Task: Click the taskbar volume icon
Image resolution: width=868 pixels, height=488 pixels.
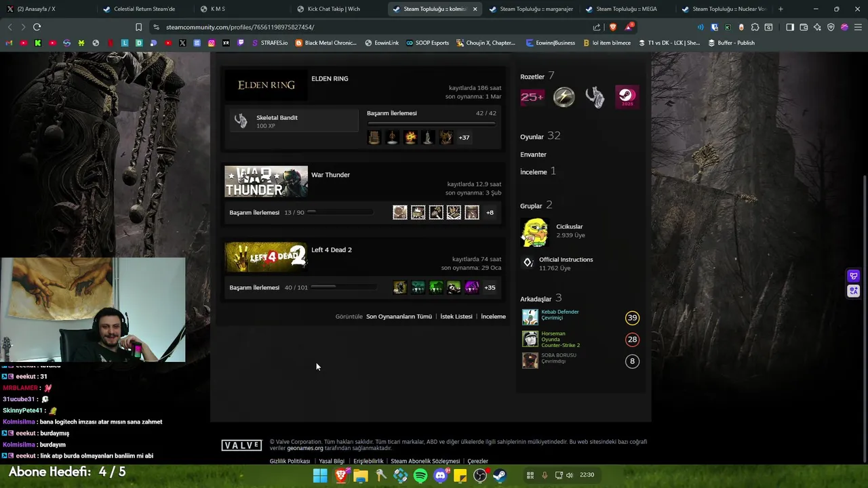Action: click(x=570, y=475)
